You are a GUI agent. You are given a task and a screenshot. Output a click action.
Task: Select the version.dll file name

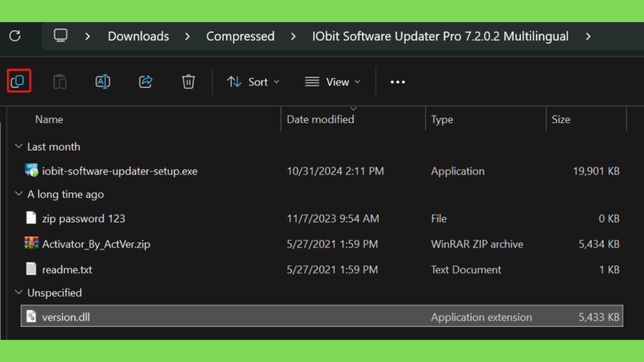pyautogui.click(x=65, y=317)
